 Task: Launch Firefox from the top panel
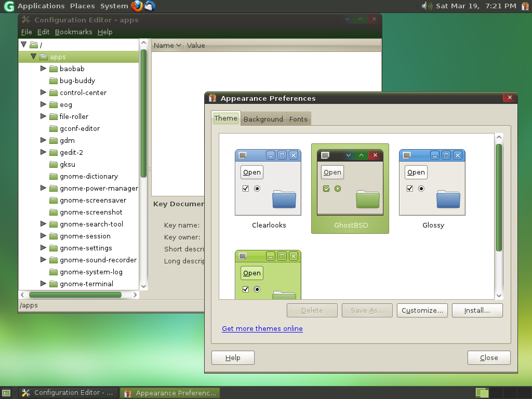pyautogui.click(x=137, y=6)
